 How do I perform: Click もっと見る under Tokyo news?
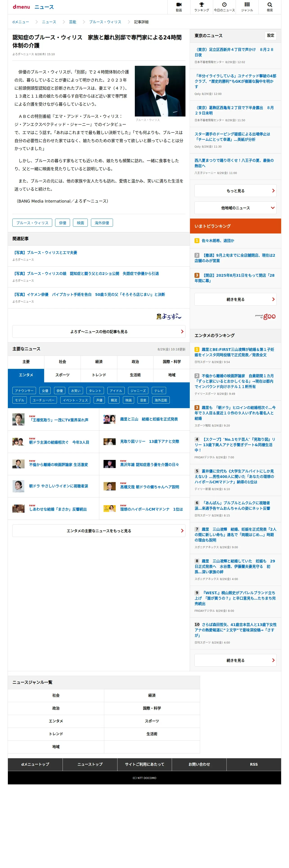tap(235, 191)
